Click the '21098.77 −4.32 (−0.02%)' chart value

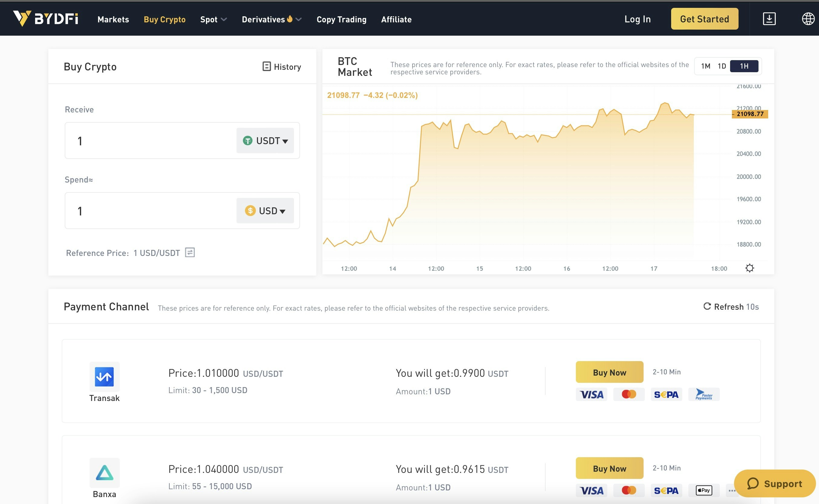[372, 95]
